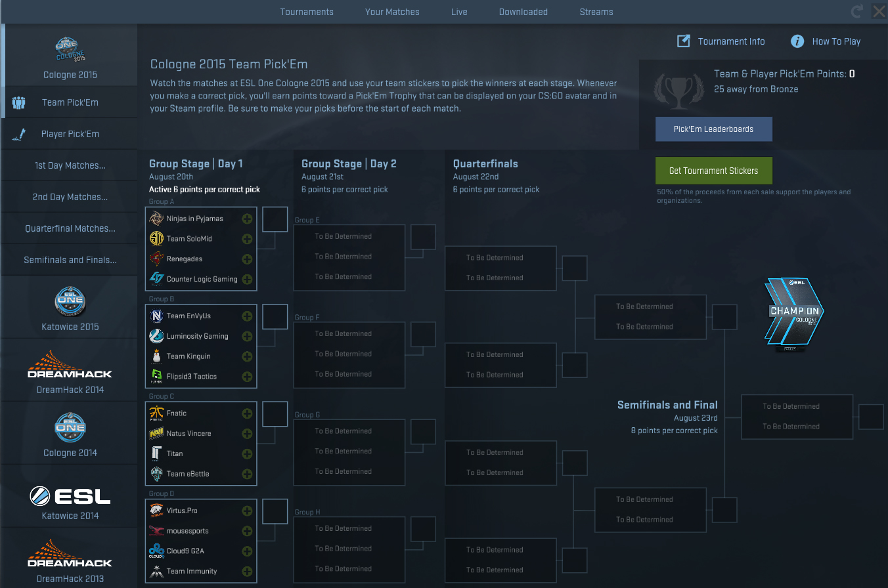Click the Player Pick'Em icon in sidebar
Viewport: 888px width, 588px height.
[18, 134]
